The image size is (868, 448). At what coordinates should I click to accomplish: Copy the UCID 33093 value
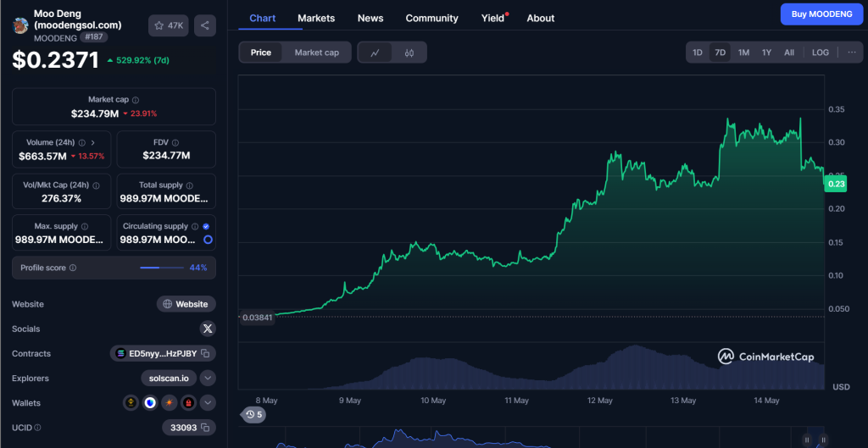click(205, 428)
